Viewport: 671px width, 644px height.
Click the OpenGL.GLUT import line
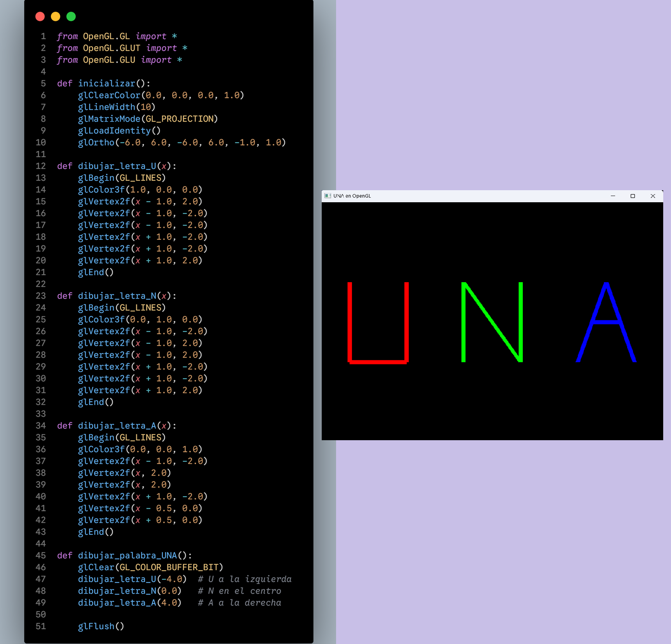pos(122,48)
